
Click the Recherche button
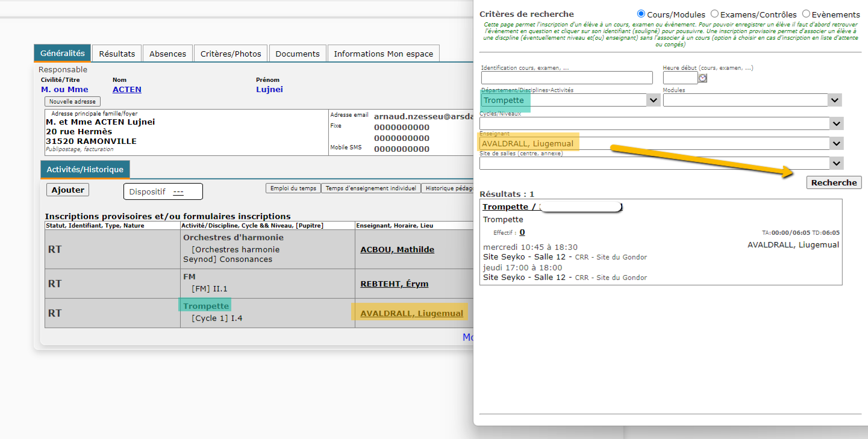(834, 182)
